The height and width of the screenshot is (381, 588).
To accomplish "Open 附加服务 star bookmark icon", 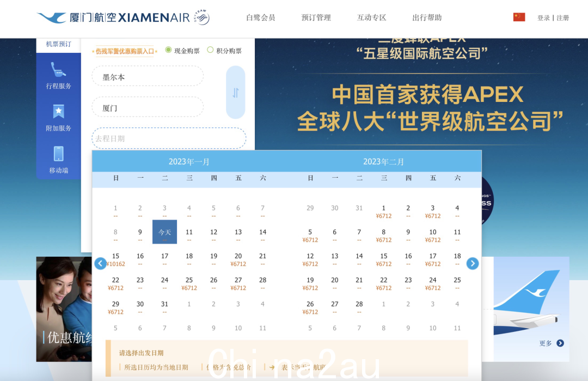I will click(x=58, y=112).
